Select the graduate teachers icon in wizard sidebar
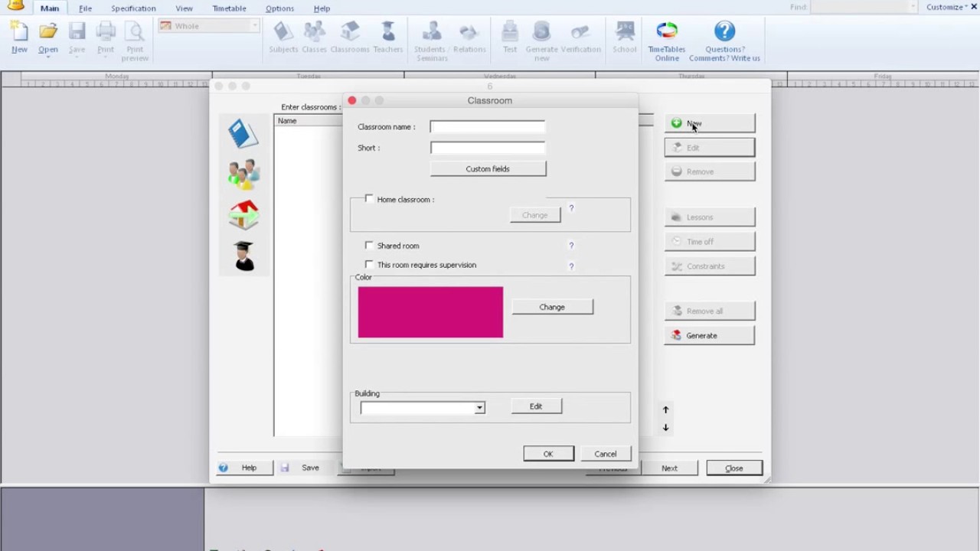This screenshot has width=980, height=551. tap(243, 256)
